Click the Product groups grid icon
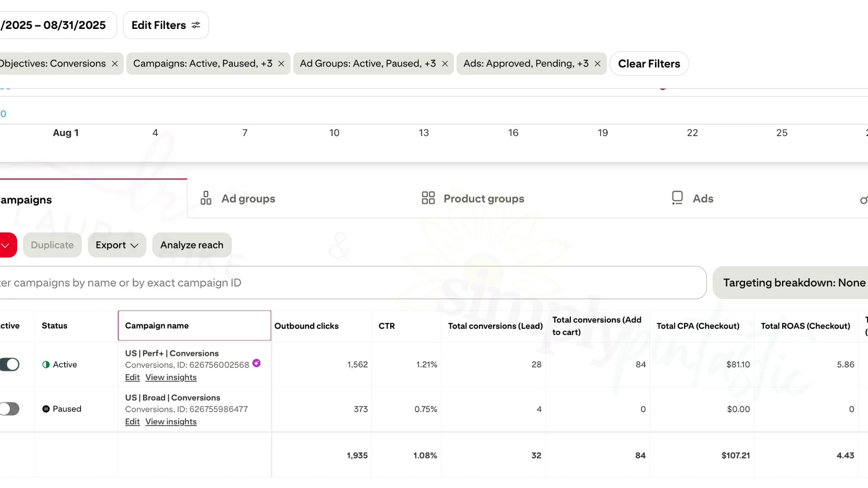868x488 pixels. point(428,198)
